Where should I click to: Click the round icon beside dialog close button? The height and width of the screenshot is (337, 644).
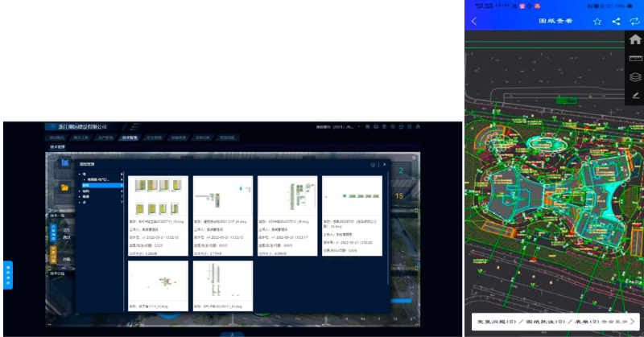[x=373, y=165]
